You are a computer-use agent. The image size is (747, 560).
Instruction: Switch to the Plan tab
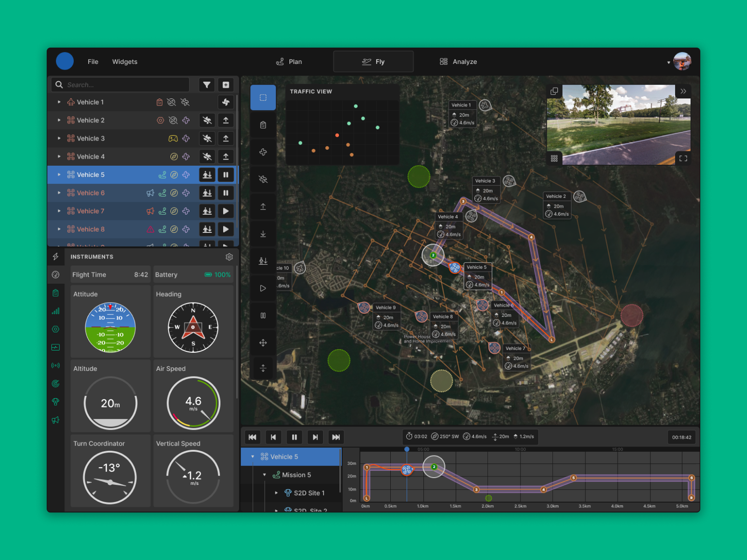289,62
